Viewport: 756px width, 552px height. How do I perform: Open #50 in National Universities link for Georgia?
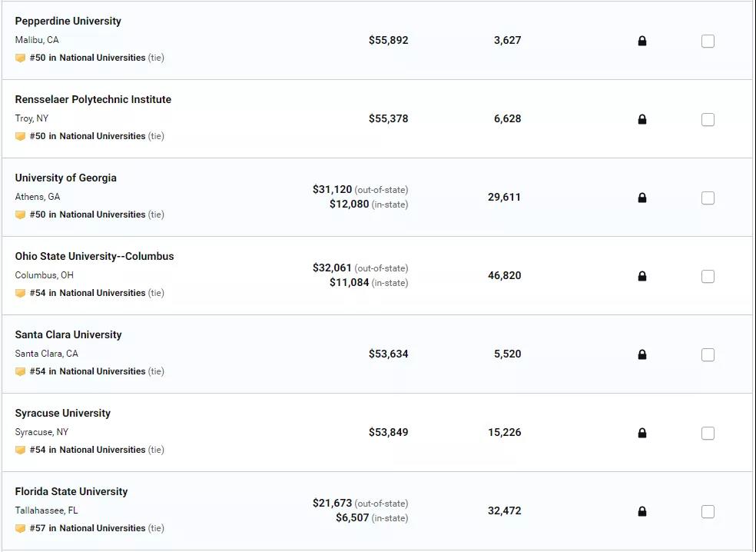88,214
